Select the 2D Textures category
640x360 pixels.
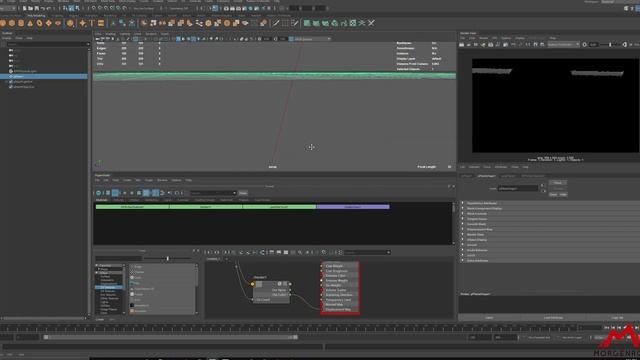pos(108,287)
